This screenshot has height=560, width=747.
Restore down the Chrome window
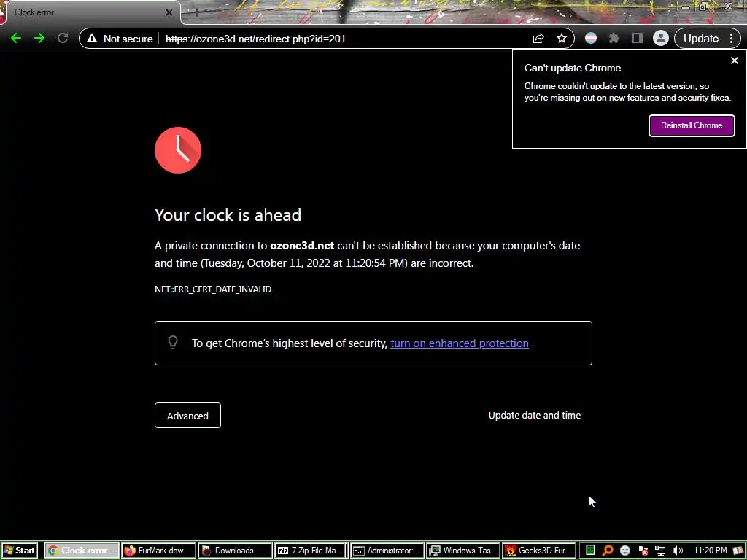703,7
